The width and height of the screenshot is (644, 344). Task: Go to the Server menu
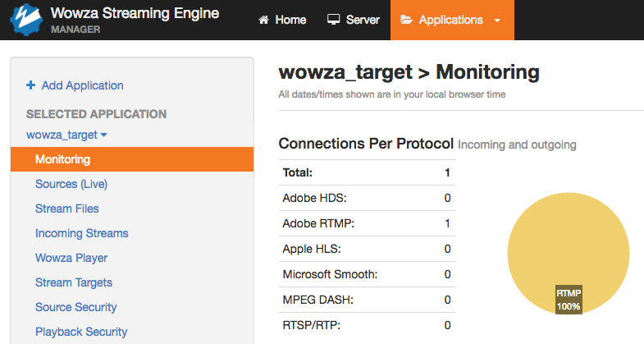coord(354,20)
